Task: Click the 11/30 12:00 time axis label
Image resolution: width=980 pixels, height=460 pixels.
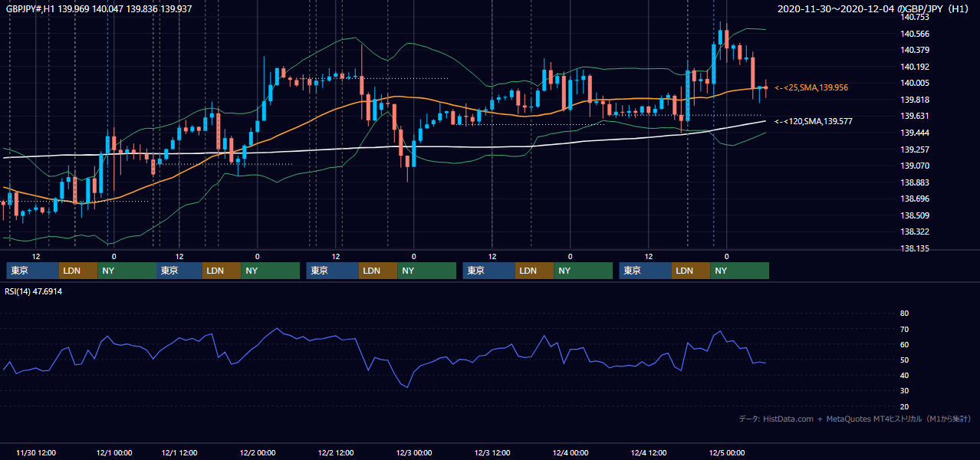Action: click(x=35, y=452)
